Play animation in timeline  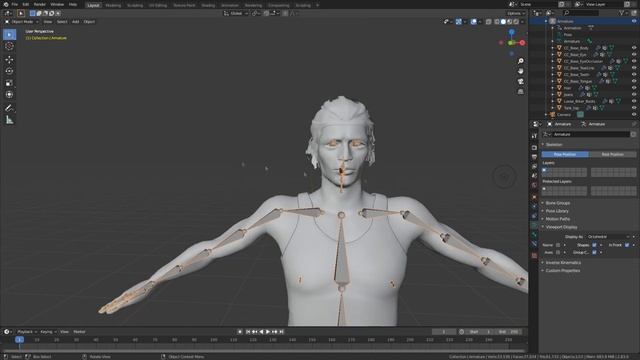point(268,332)
